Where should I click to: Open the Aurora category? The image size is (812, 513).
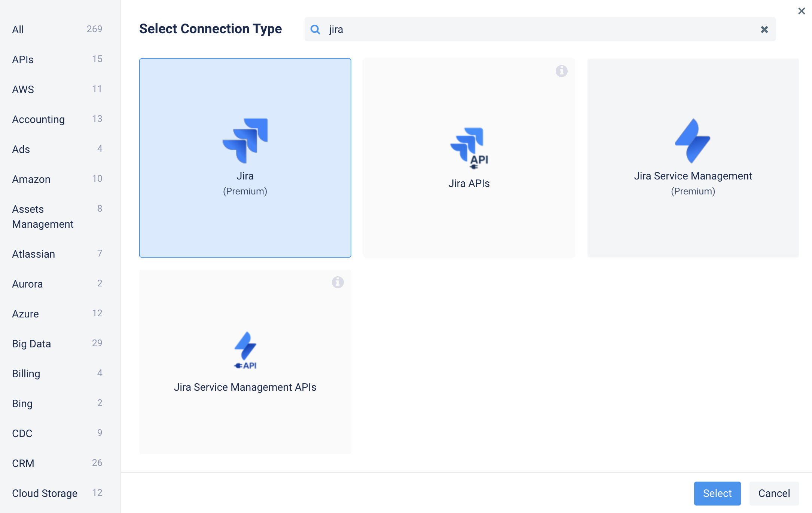[57, 284]
